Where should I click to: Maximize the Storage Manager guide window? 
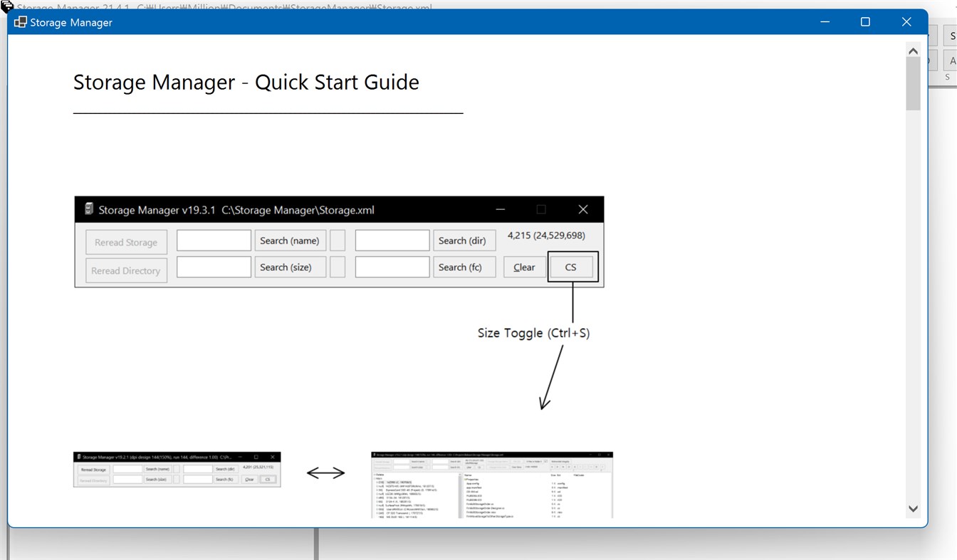point(865,22)
